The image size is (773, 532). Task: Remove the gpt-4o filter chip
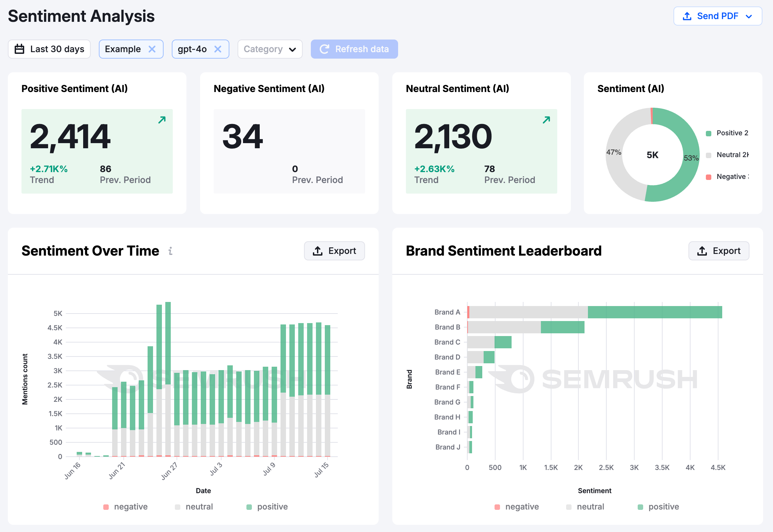[218, 49]
